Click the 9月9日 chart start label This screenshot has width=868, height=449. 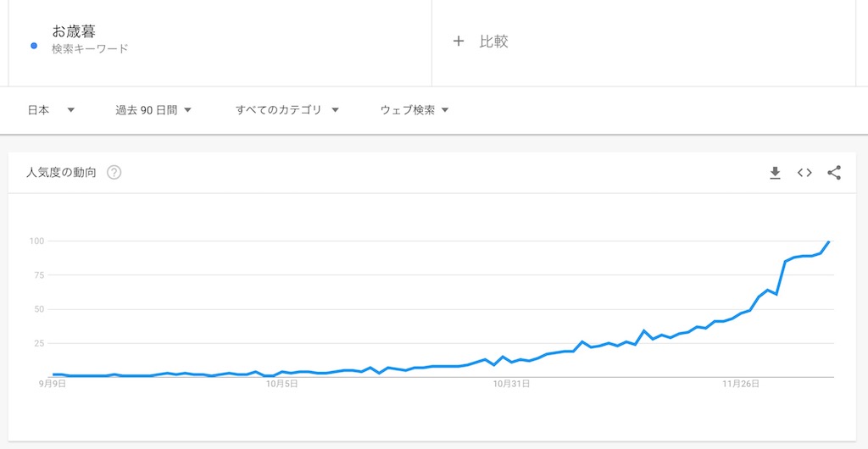coord(53,384)
